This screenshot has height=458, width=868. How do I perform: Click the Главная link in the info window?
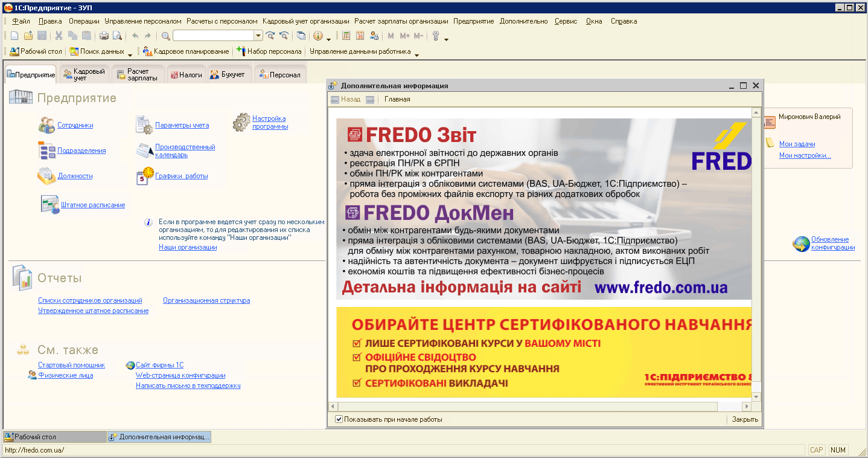point(397,99)
